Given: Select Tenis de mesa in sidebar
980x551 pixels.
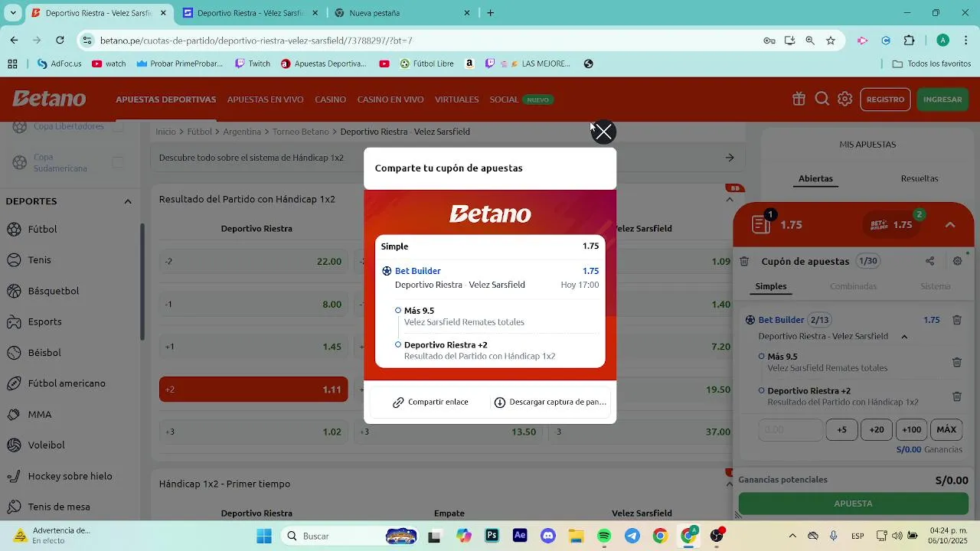Looking at the screenshot, I should (59, 507).
